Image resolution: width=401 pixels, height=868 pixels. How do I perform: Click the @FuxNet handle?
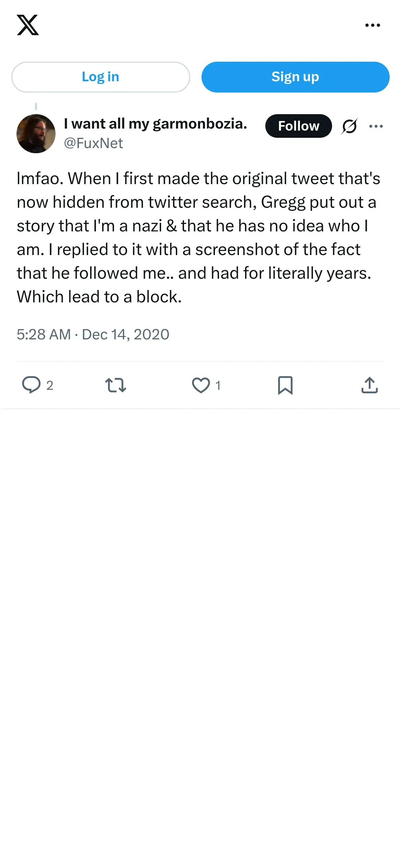pyautogui.click(x=93, y=143)
